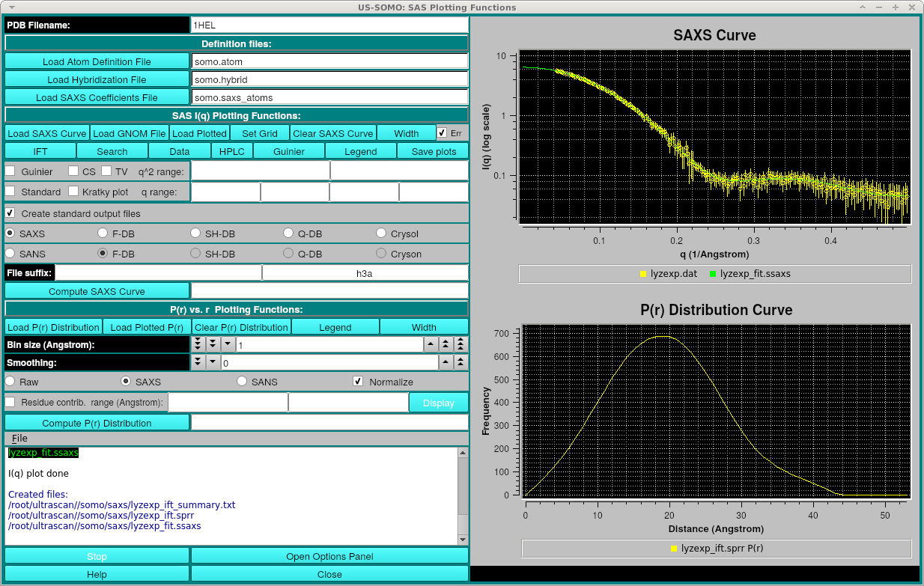The width and height of the screenshot is (924, 586).
Task: Uncheck Create standard output files
Action: (10, 213)
